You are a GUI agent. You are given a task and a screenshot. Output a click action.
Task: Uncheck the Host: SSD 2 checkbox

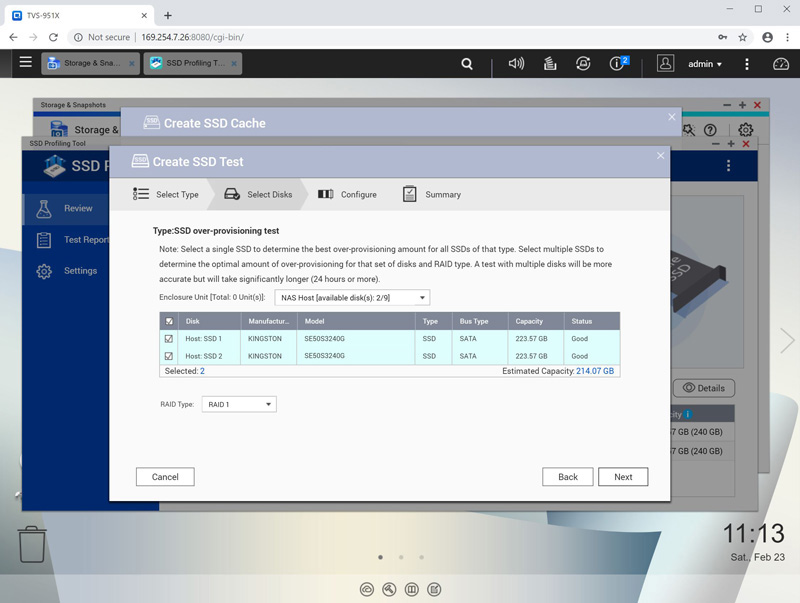pyautogui.click(x=169, y=356)
